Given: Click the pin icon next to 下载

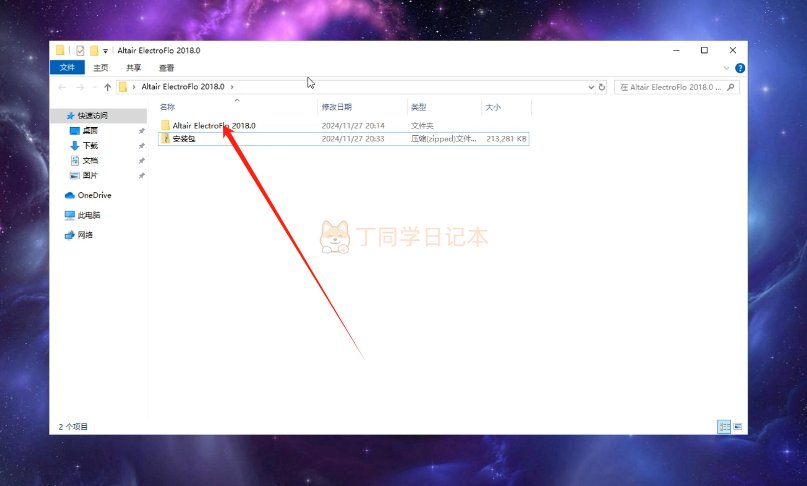Looking at the screenshot, I should 142,146.
